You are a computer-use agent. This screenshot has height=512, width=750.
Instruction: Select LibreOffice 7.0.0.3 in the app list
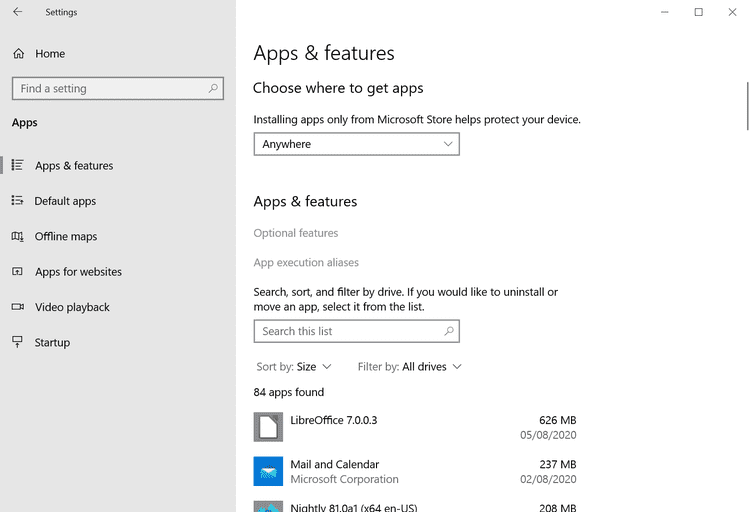pyautogui.click(x=415, y=427)
